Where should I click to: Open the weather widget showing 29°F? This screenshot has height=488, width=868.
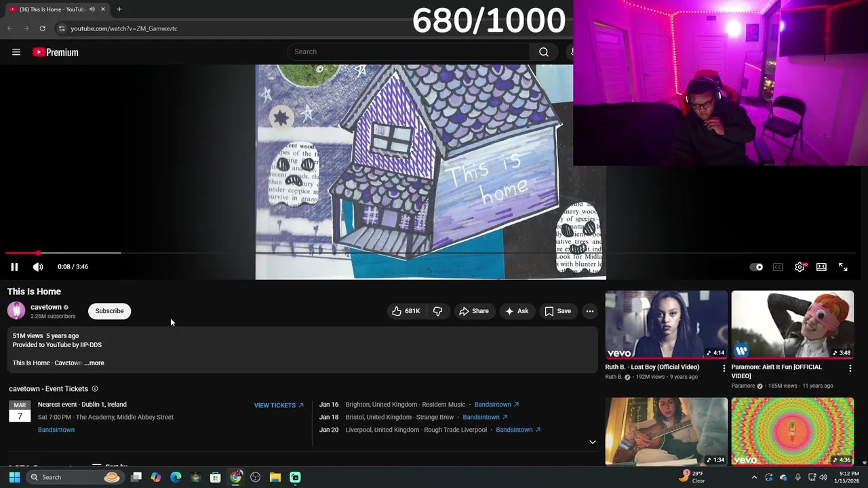(693, 477)
